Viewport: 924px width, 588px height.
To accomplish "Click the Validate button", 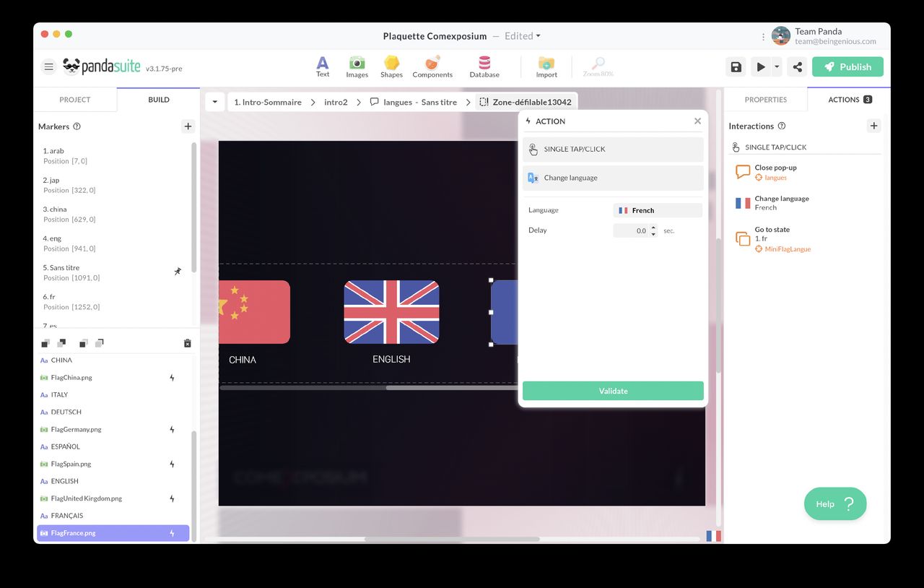I will tap(613, 391).
